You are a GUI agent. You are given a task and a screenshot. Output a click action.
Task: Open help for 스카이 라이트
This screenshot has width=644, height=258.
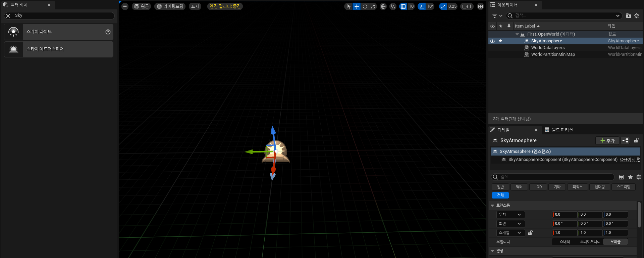[108, 32]
